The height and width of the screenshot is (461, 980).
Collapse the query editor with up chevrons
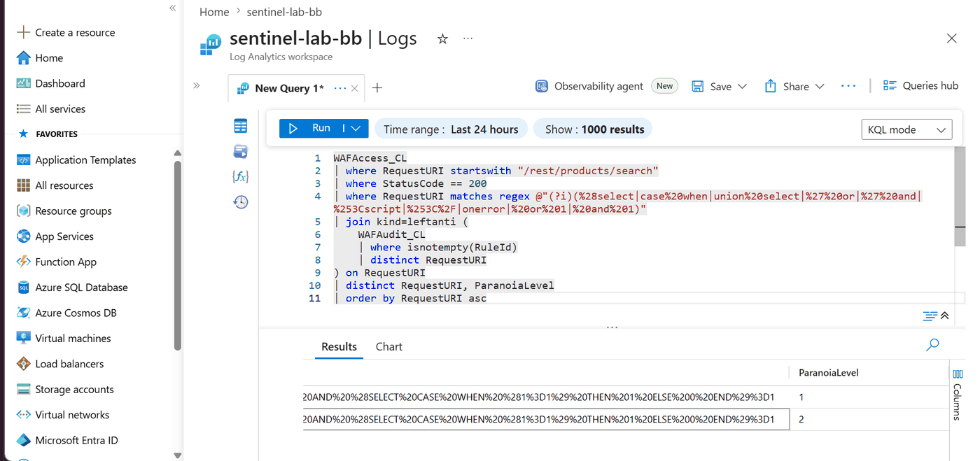coord(944,315)
